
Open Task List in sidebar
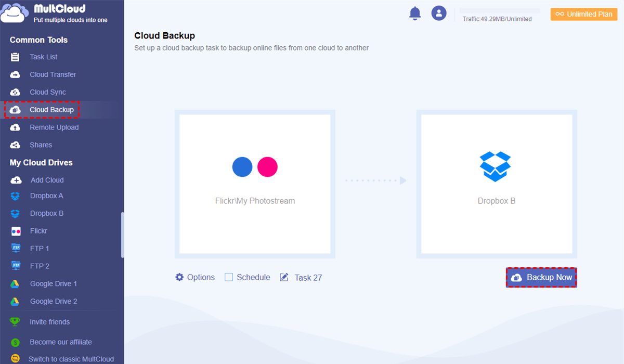(x=44, y=57)
